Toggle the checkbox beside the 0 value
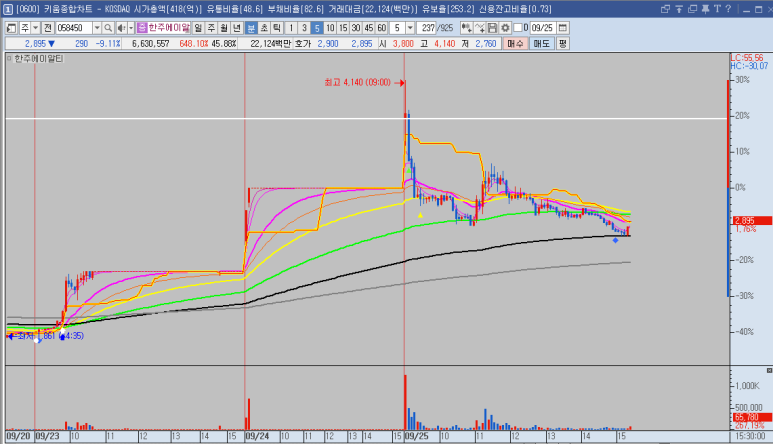 pos(518,28)
